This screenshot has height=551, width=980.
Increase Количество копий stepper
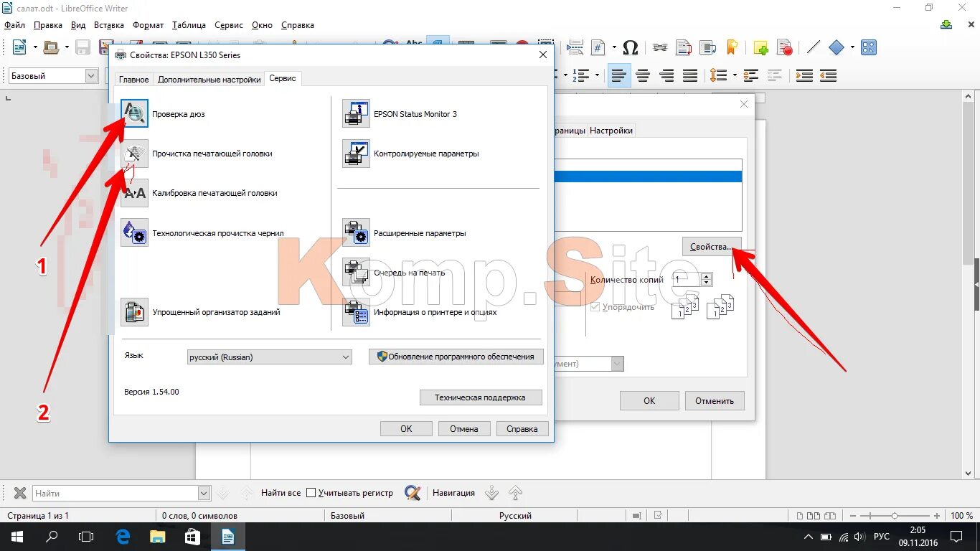pyautogui.click(x=707, y=276)
